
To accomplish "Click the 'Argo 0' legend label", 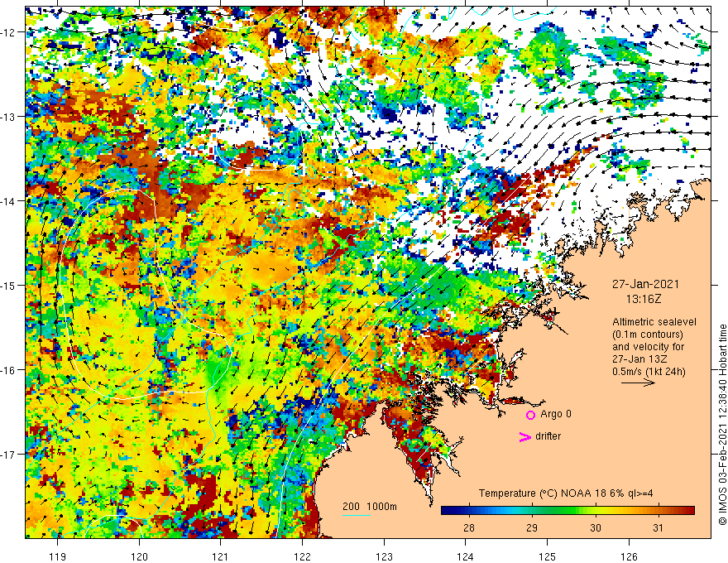I will coord(556,414).
